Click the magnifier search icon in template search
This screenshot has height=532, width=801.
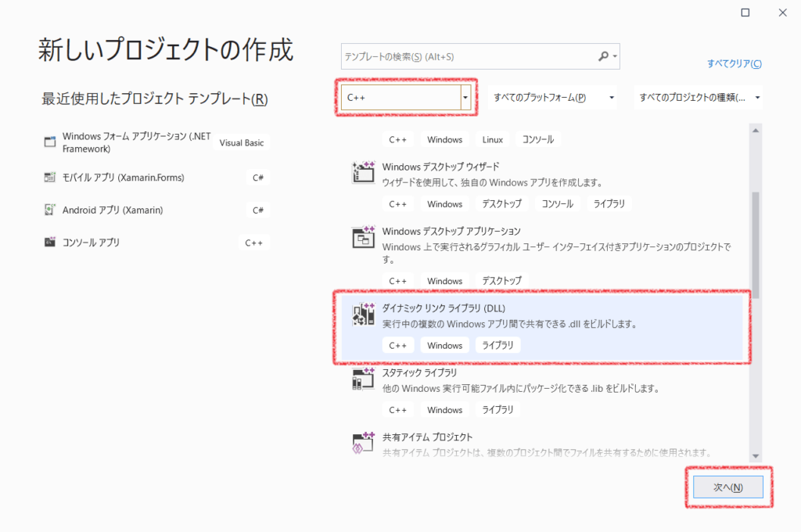tap(603, 56)
